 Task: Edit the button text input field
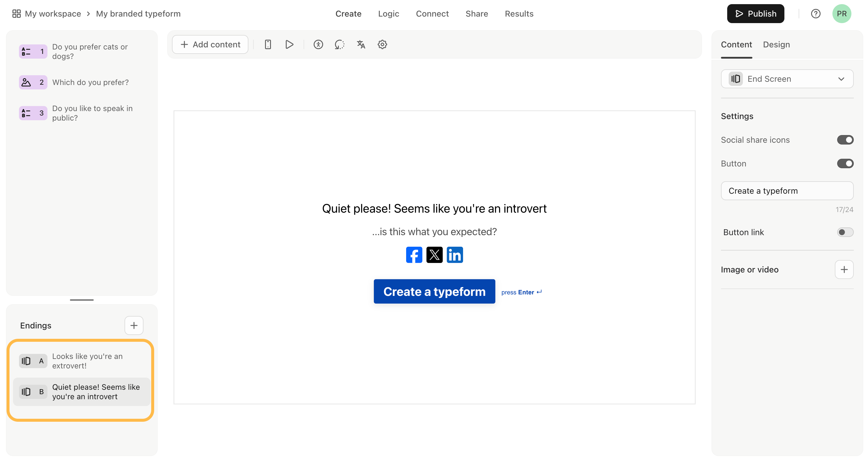pos(787,191)
